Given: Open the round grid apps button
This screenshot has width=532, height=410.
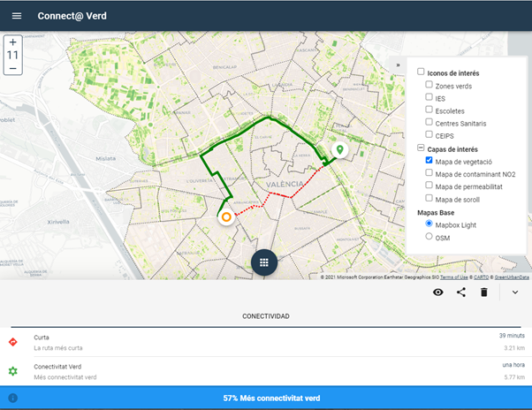Looking at the screenshot, I should [x=265, y=262].
